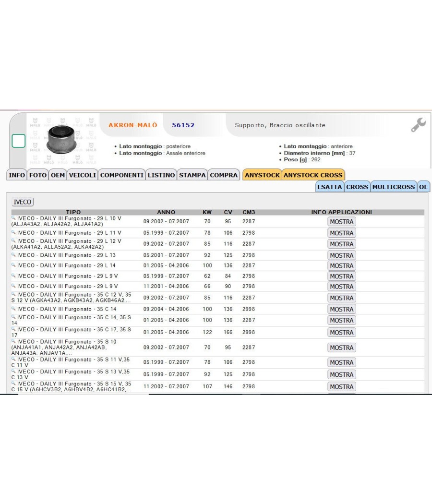Click the magnifier on the 09.2004 35 C 14 row
Screen dimensions: 432x504
13,308
